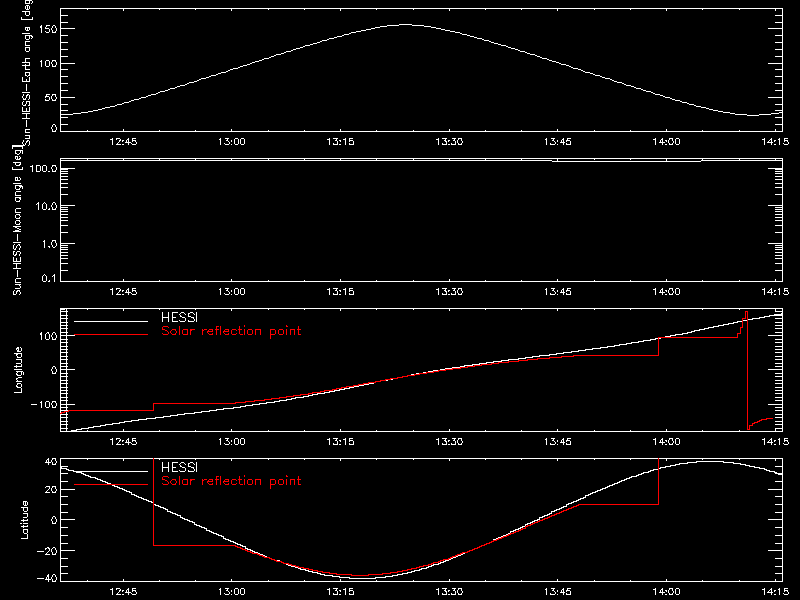800x600 pixels.
Task: Select the 0 tick on Latitude axis
Action: click(54, 520)
